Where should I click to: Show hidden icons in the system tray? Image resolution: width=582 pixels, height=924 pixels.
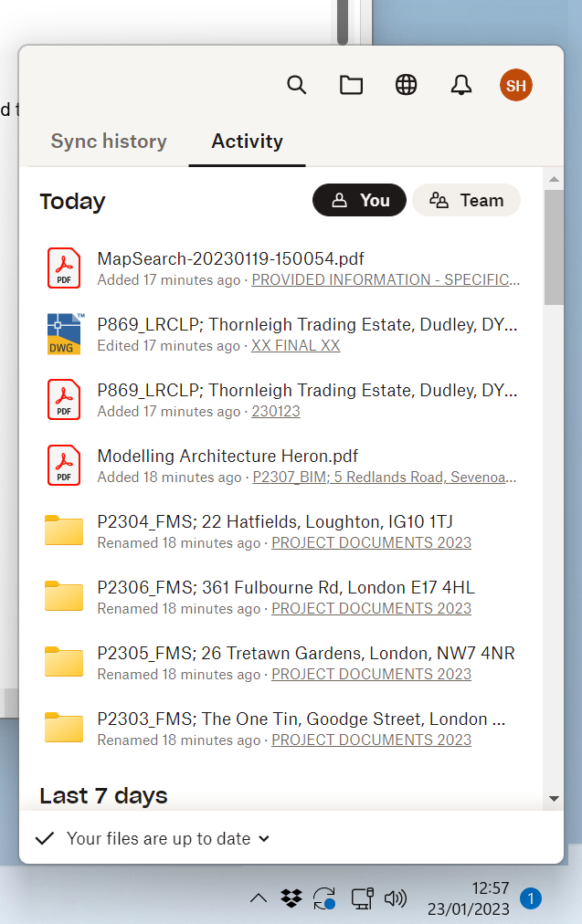[259, 898]
